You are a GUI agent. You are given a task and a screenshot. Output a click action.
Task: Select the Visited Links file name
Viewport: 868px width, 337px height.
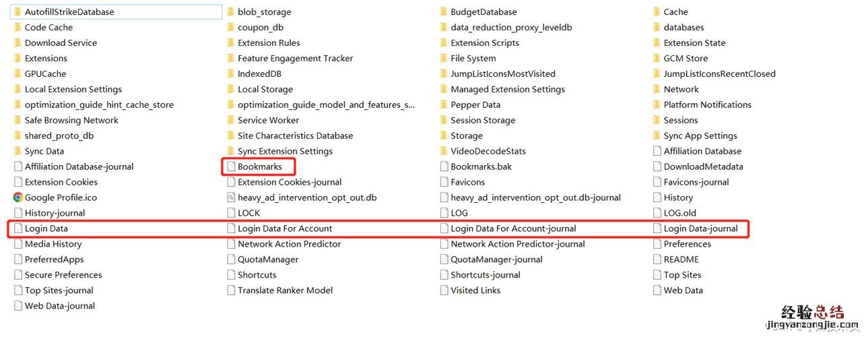pyautogui.click(x=475, y=290)
